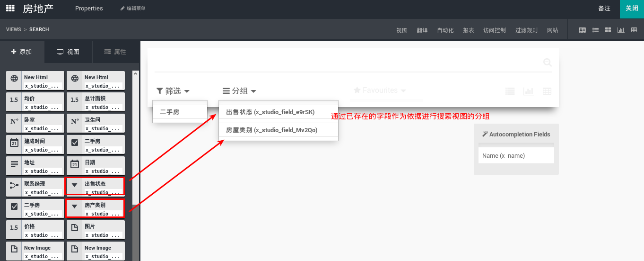Select the 出售状态 selection field in sidebar
Viewport: 644px width, 261px height.
point(95,187)
